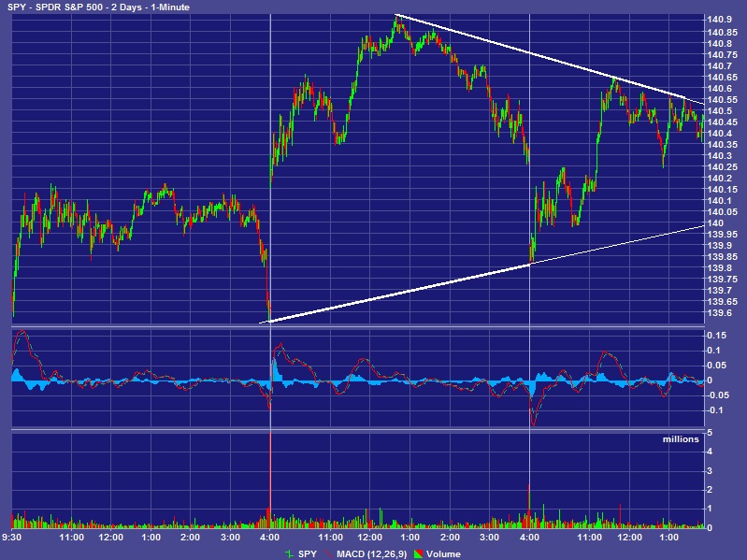Click the 0.05 MACD axis label
This screenshot has height=560, width=747.
coord(716,366)
